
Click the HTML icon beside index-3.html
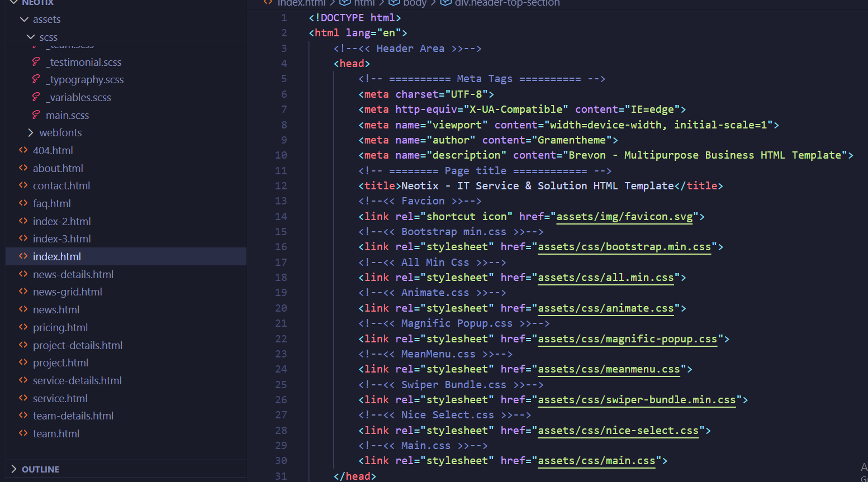[23, 238]
